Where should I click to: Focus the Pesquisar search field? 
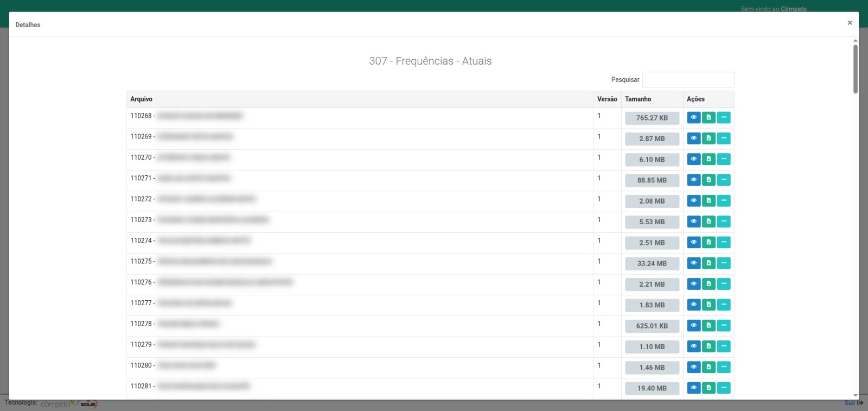688,80
